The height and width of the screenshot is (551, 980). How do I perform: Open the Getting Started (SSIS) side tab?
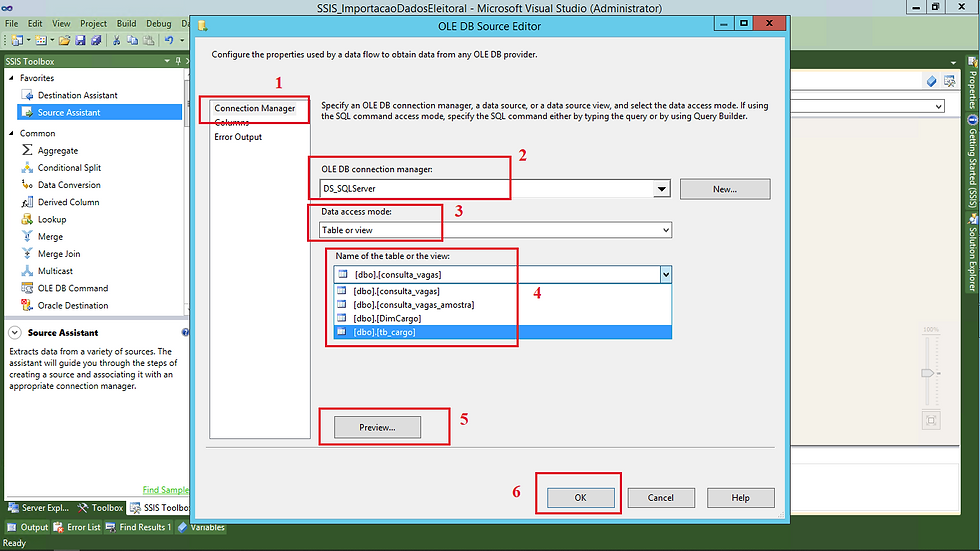click(972, 162)
